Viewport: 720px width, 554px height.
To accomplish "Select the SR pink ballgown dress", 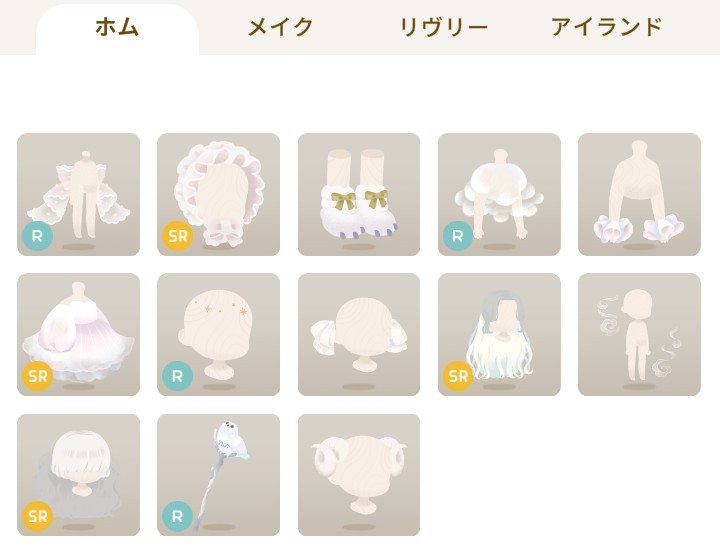I will click(x=79, y=334).
